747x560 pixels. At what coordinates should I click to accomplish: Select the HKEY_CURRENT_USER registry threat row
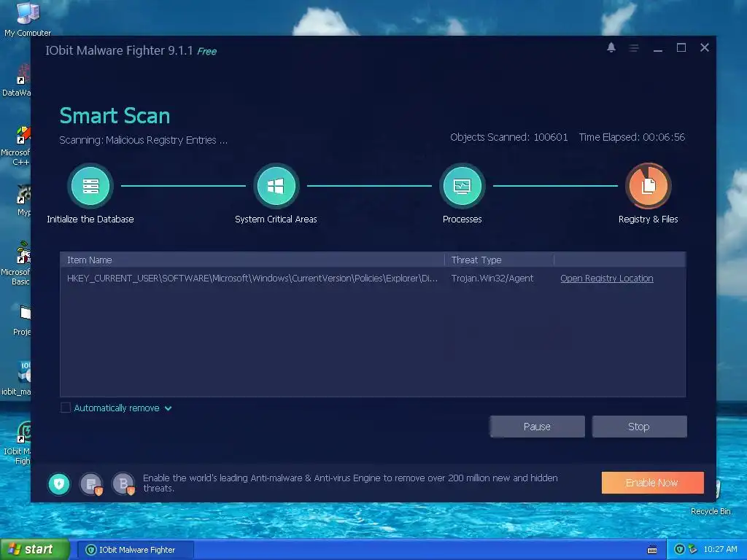(373, 278)
